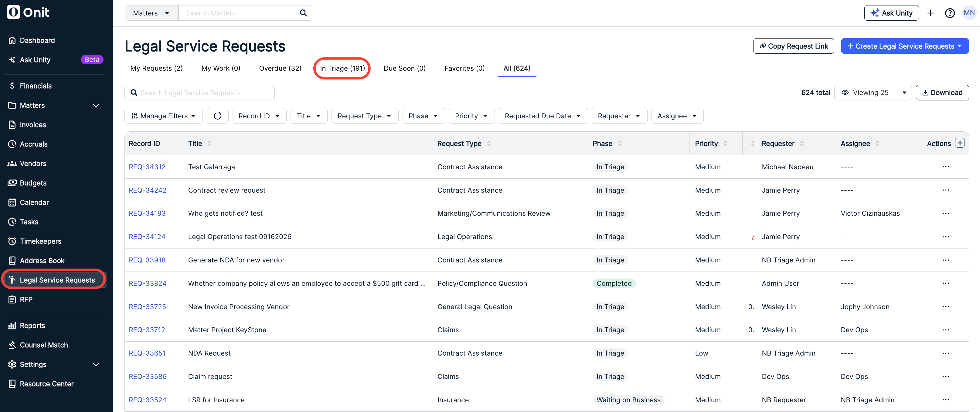Open the Viewing 25 dropdown

coord(873,93)
